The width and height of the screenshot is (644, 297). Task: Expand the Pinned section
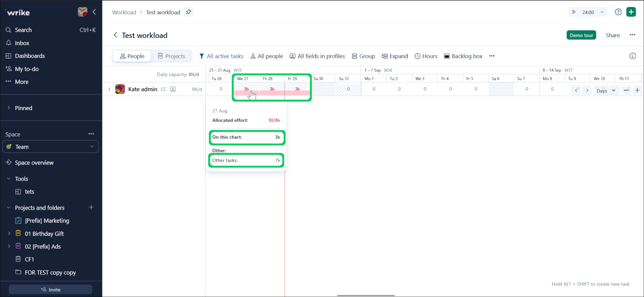(9, 108)
